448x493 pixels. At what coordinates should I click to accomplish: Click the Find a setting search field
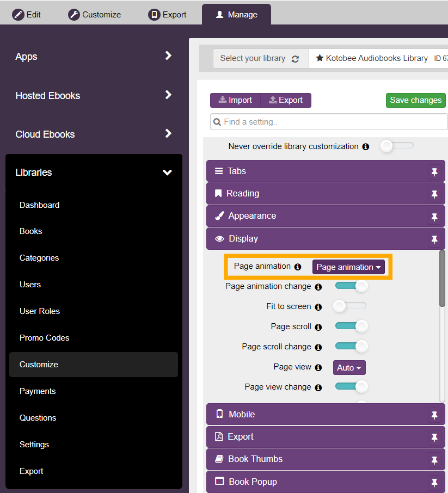pos(329,122)
